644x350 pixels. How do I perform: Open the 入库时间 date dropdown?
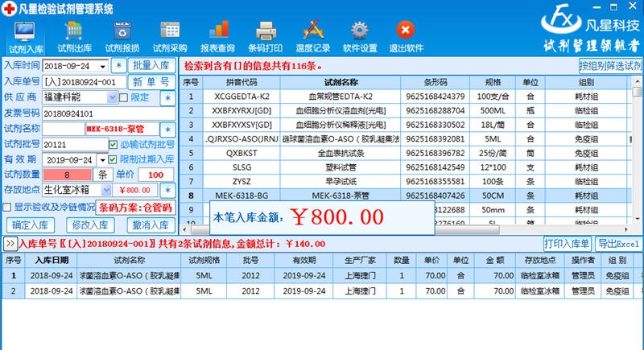click(x=103, y=66)
